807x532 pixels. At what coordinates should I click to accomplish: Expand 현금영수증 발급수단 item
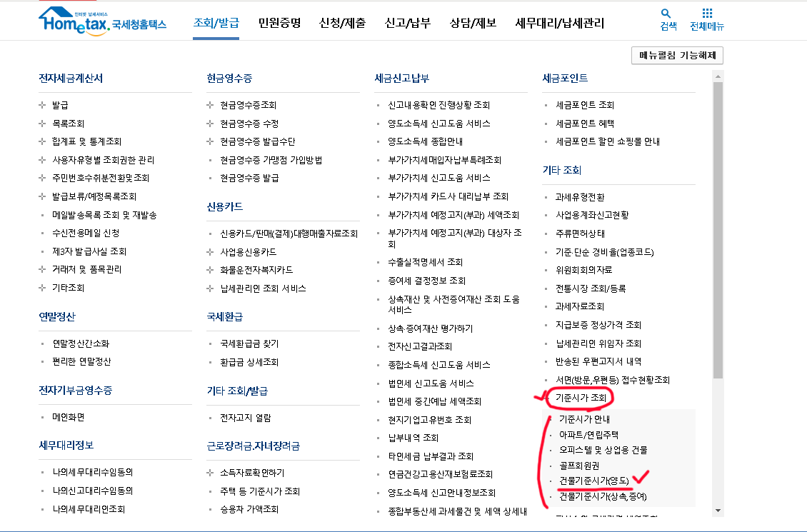[x=210, y=141]
